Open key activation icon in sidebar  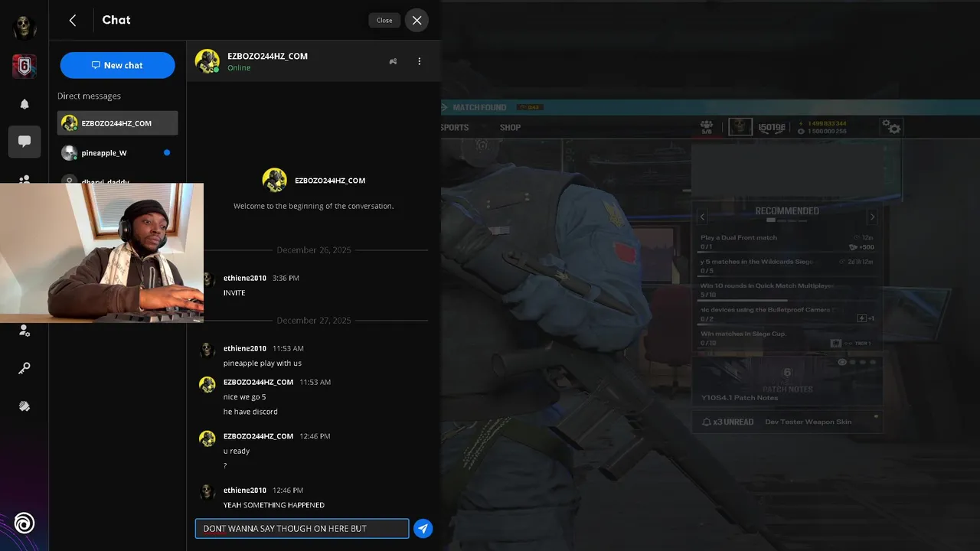(24, 369)
